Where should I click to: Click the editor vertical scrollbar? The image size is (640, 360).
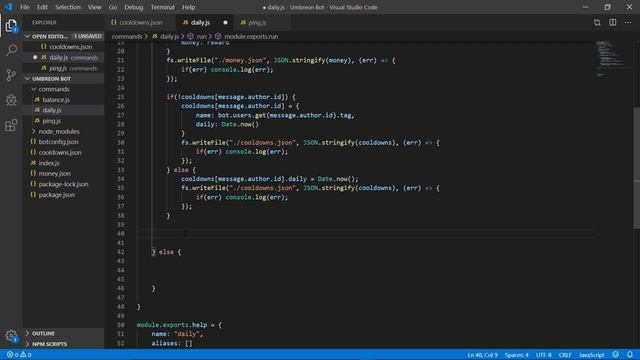636,168
